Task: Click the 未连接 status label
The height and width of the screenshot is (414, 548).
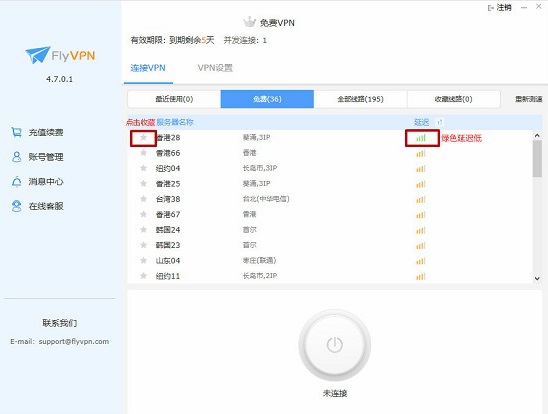Action: [x=334, y=393]
